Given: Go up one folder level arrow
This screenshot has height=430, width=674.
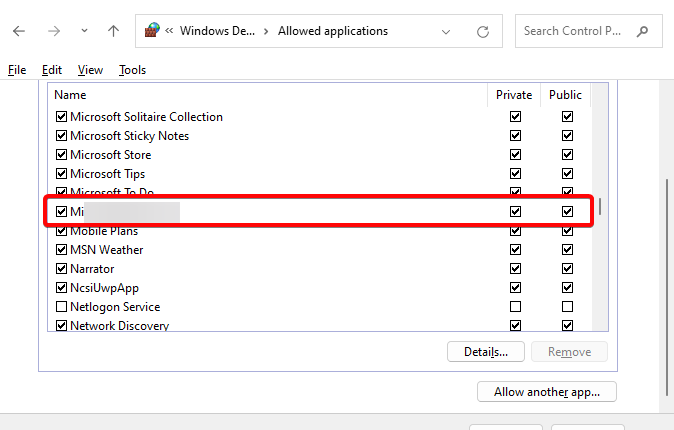Looking at the screenshot, I should 113,31.
